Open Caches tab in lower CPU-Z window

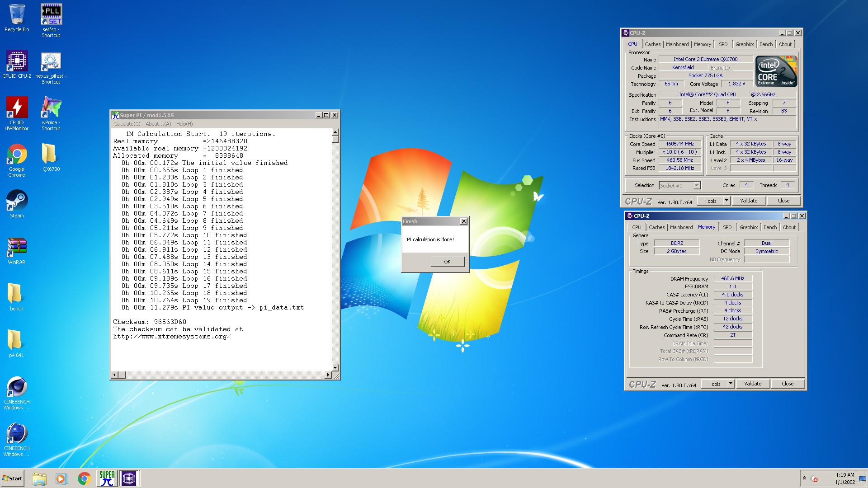pyautogui.click(x=657, y=227)
